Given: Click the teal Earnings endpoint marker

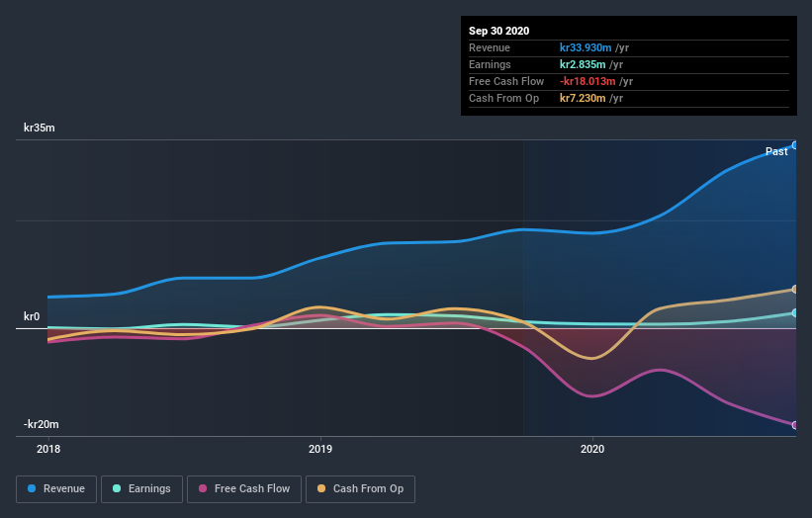Looking at the screenshot, I should [x=795, y=313].
